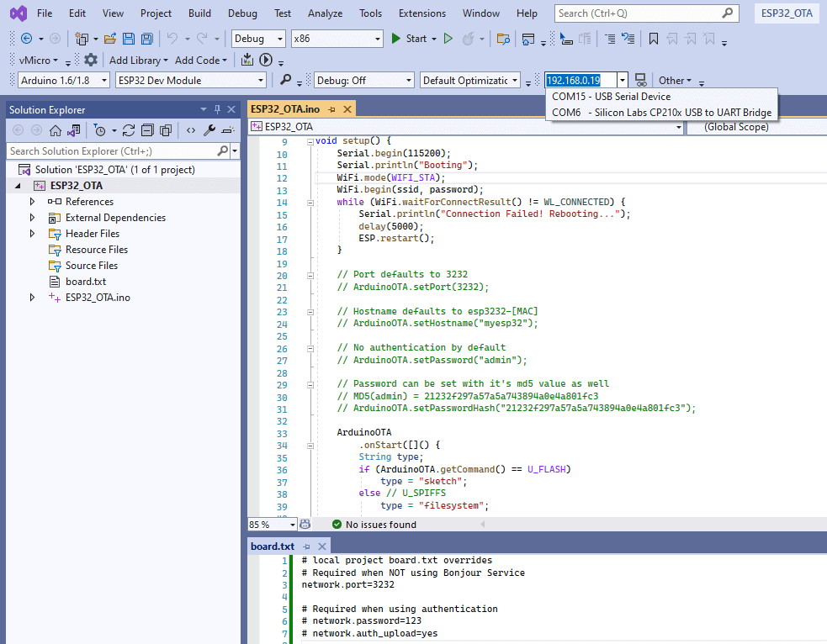Expand the Header Files node
This screenshot has height=644, width=827.
pyautogui.click(x=32, y=234)
